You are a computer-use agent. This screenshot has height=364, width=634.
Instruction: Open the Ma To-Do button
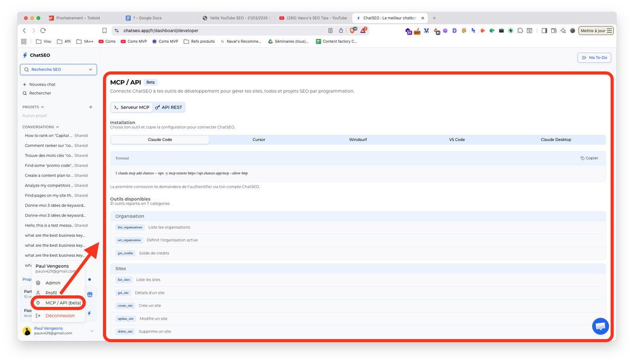click(594, 58)
